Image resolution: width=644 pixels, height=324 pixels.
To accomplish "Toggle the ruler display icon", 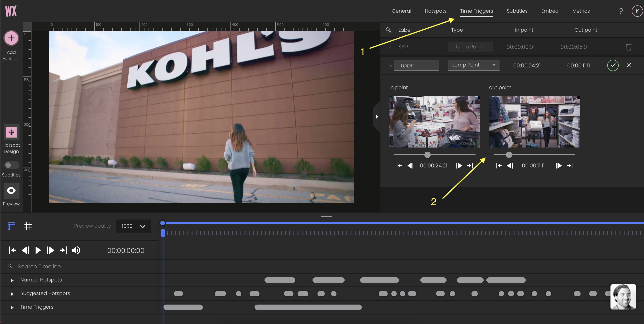I will (x=12, y=226).
